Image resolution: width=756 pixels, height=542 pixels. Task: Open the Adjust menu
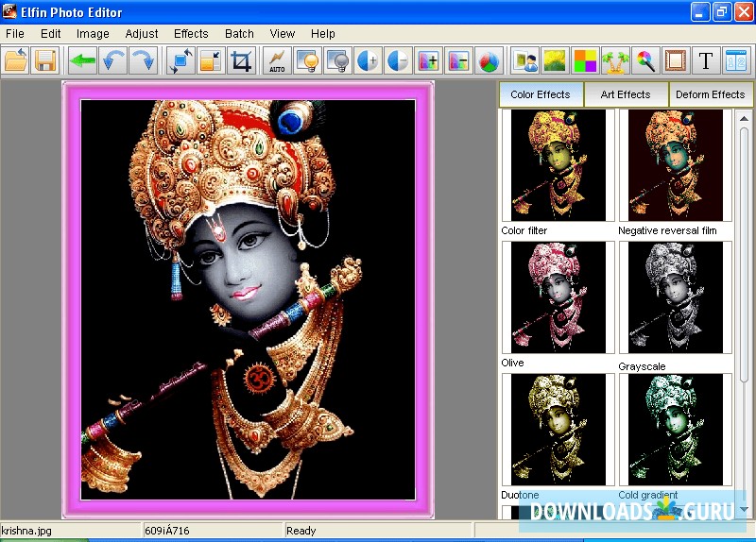point(142,34)
